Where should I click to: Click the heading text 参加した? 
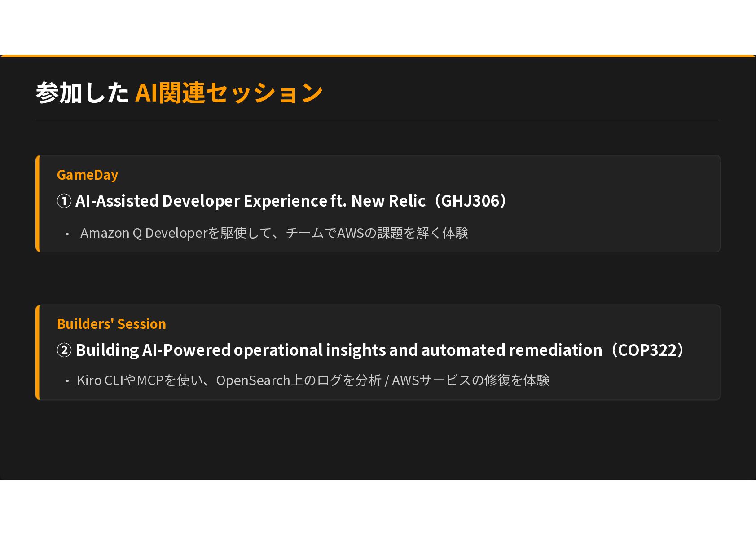coord(83,93)
